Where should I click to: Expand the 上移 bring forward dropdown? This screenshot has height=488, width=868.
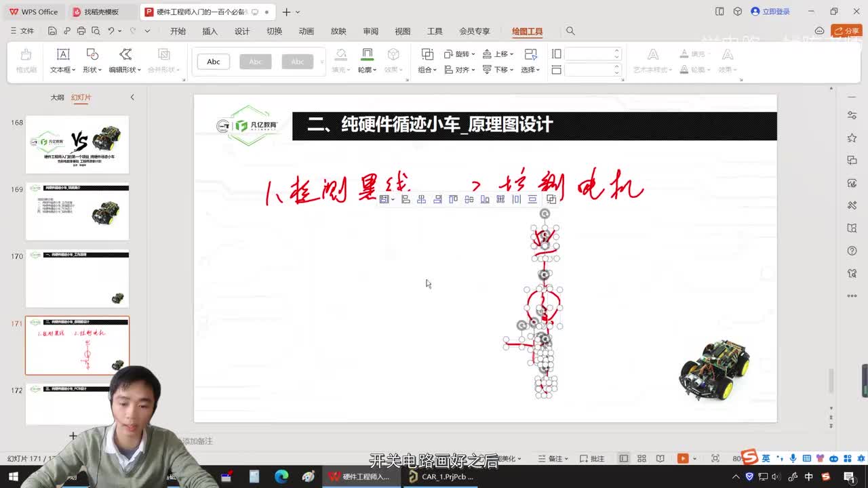pos(512,54)
